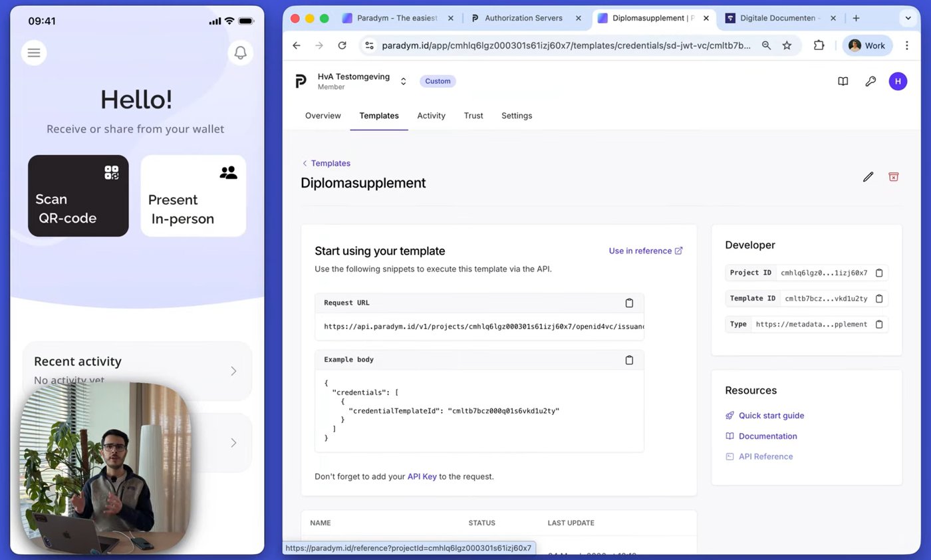This screenshot has width=931, height=560.
Task: Open the API key icon in header
Action: (870, 81)
